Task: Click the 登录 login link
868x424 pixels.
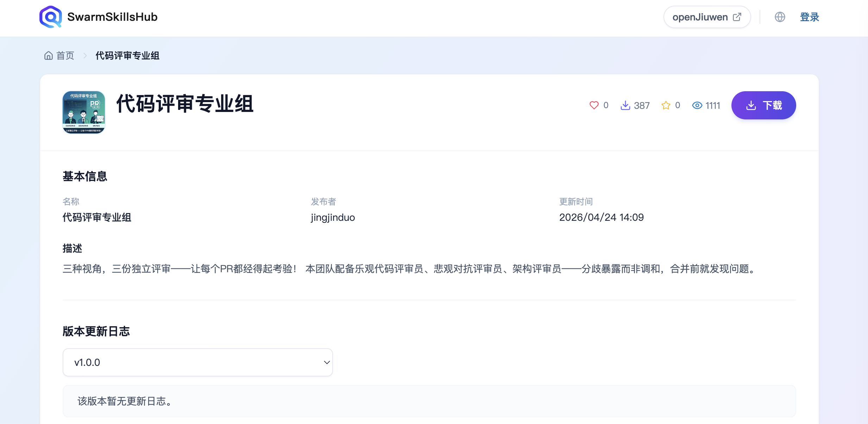Action: pos(810,17)
